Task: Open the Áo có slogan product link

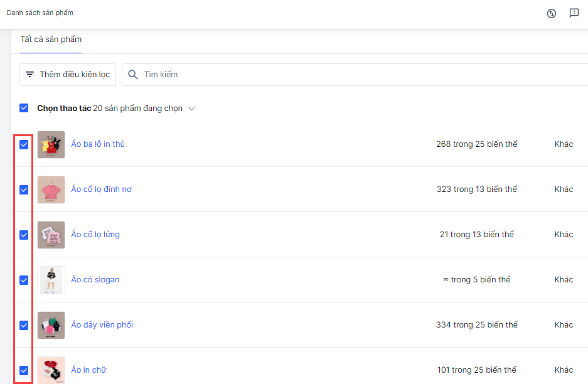Action: tap(95, 280)
